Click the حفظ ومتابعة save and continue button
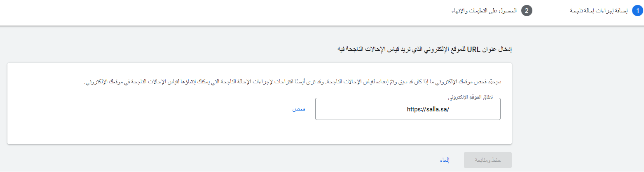Viewport: 644px width, 172px height. [x=487, y=160]
